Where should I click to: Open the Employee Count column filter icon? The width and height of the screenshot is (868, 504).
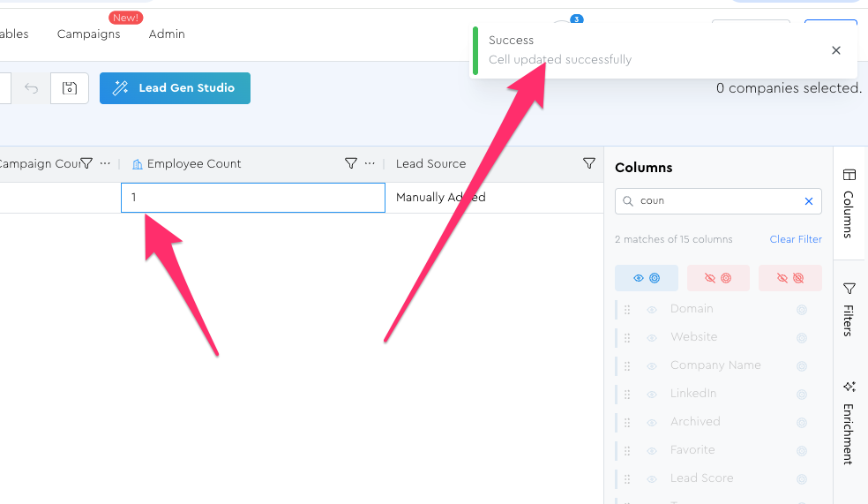[x=350, y=163]
